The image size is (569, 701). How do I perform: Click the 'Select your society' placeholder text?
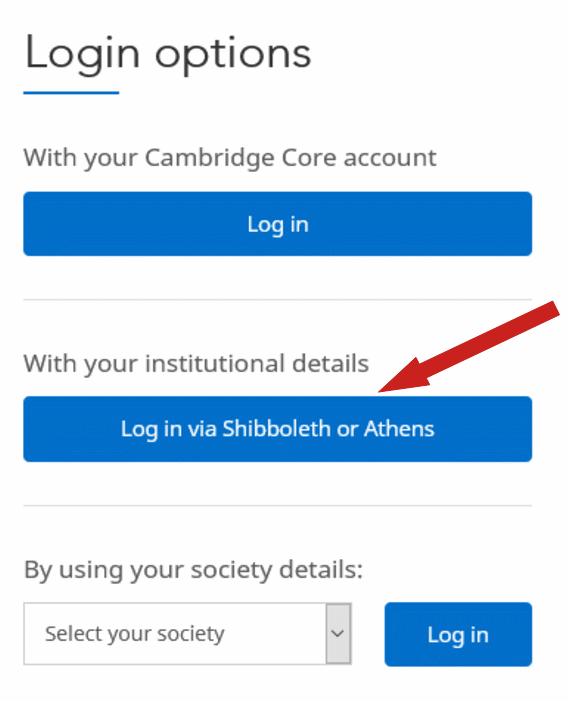point(135,634)
